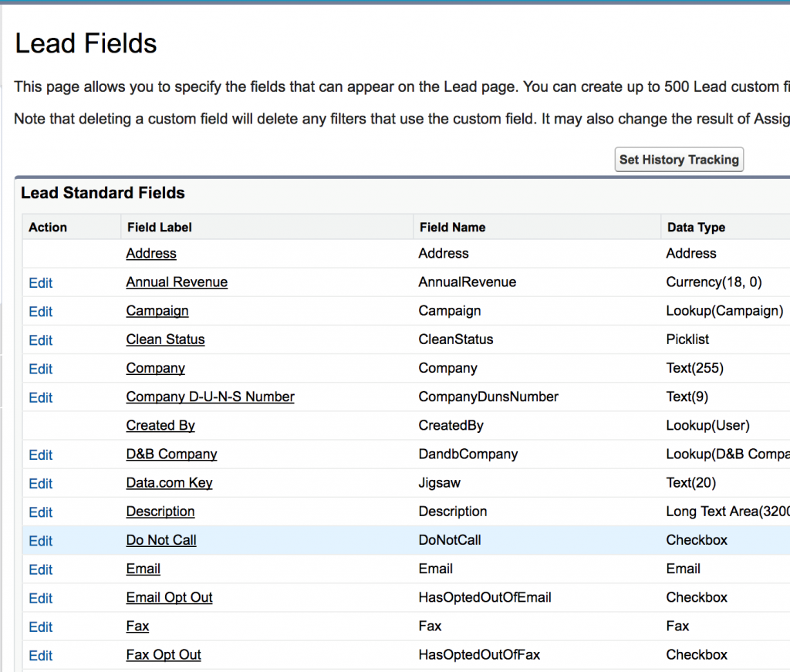Open the Address field label link
This screenshot has width=790, height=672.
coord(151,254)
